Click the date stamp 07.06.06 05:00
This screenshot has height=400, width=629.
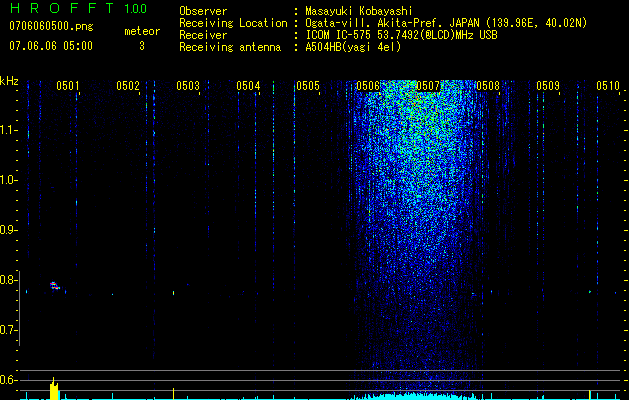51,46
